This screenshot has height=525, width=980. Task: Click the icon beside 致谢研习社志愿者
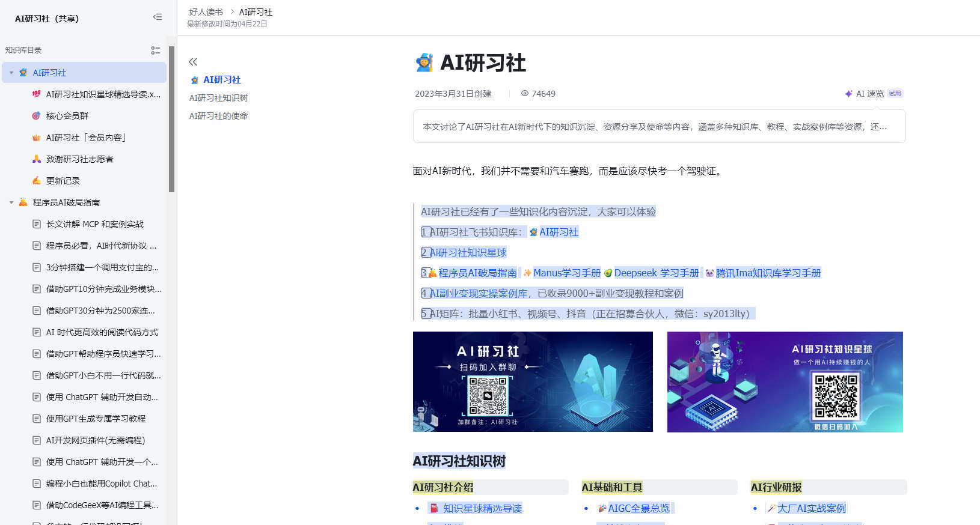pos(37,159)
